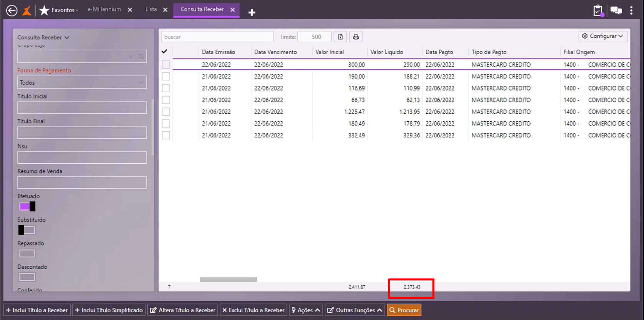Open the orange Millennium logo icon
The width and height of the screenshot is (644, 320).
click(x=27, y=10)
